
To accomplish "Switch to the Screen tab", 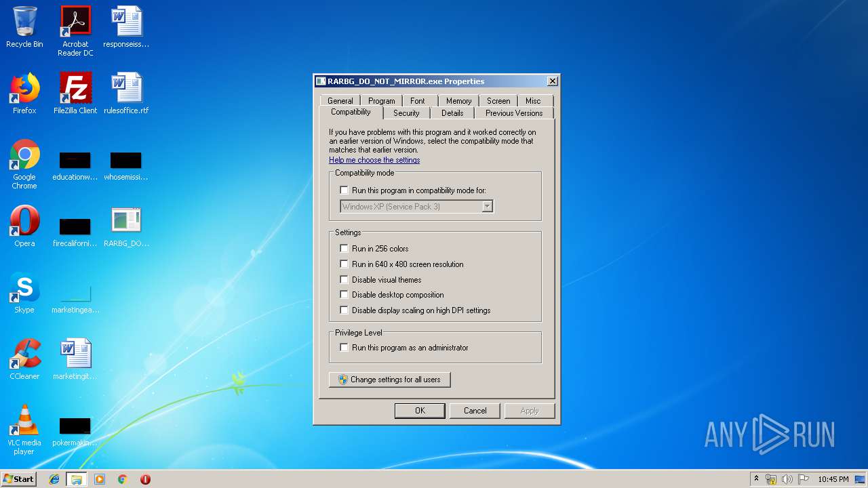I will pos(498,100).
